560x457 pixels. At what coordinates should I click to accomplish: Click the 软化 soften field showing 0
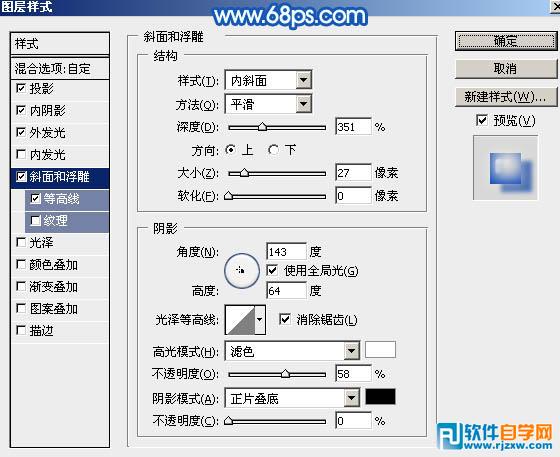(x=353, y=196)
